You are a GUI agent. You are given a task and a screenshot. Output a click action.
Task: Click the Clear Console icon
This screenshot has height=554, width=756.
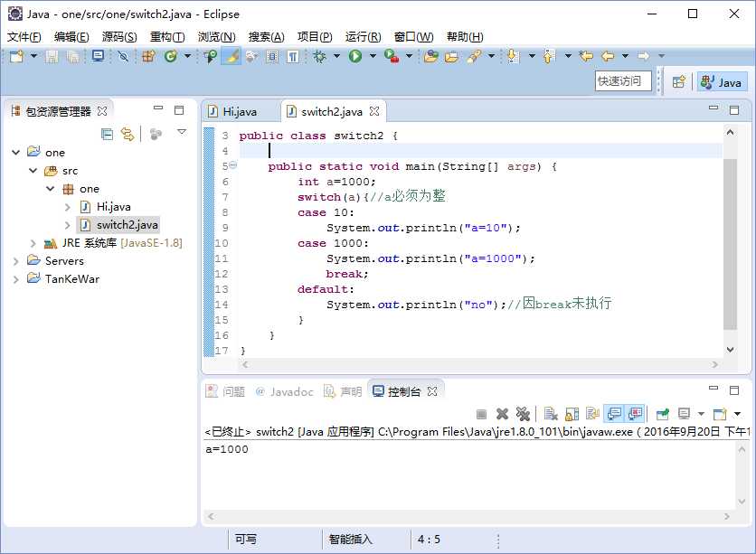(x=551, y=414)
